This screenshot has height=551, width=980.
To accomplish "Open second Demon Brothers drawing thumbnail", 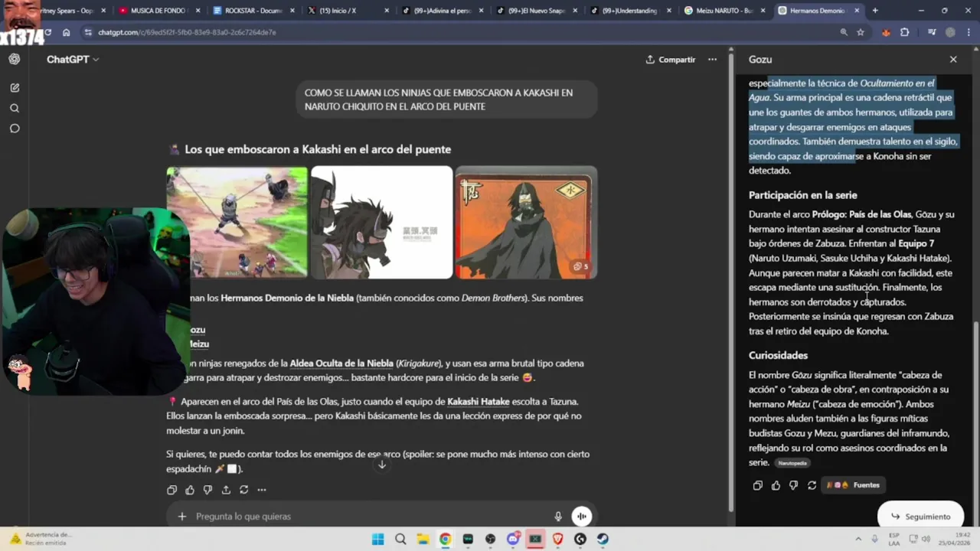I will coord(381,222).
